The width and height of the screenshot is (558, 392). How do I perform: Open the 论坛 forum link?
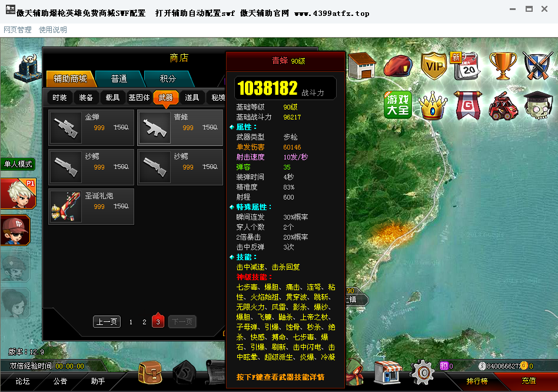[22, 381]
